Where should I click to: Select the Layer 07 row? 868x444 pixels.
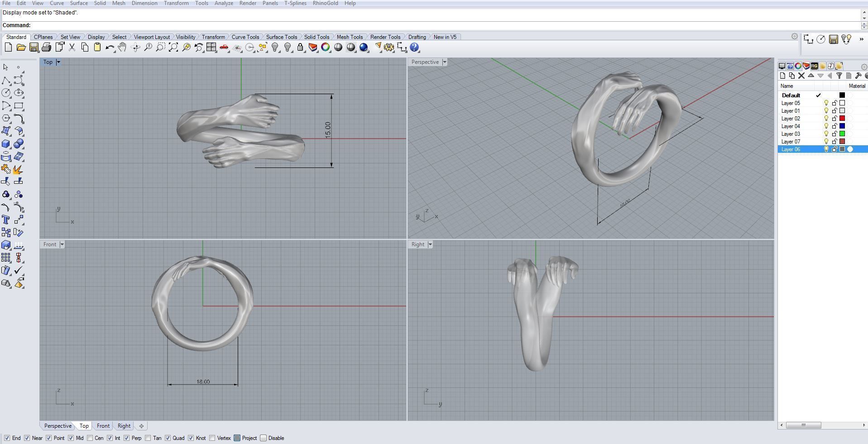click(823, 142)
